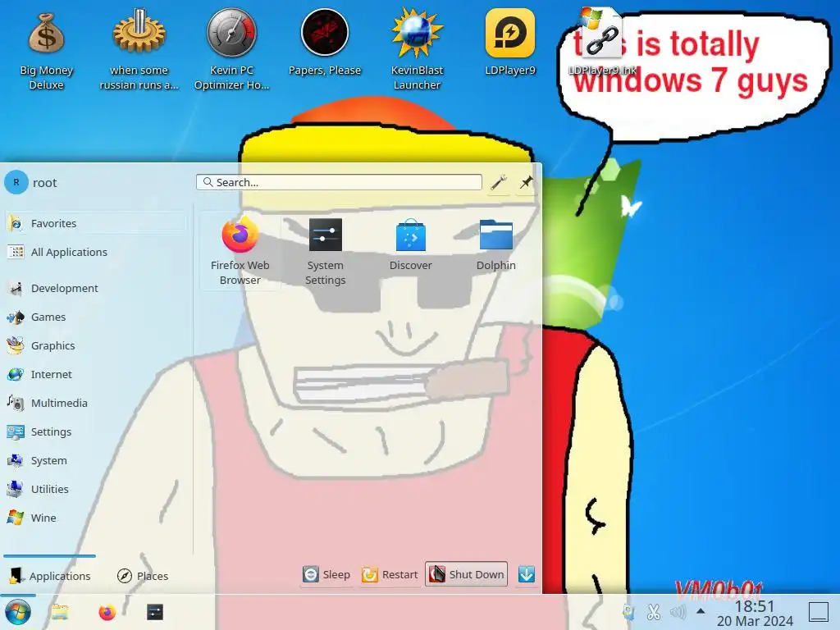
Task: Open volume speaker tray icon
Action: tap(678, 612)
